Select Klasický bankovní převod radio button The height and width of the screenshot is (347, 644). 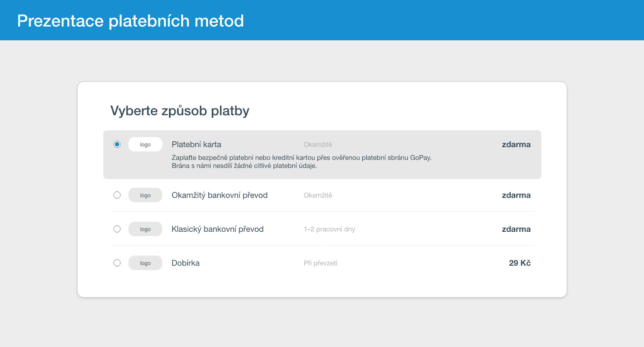tap(117, 229)
